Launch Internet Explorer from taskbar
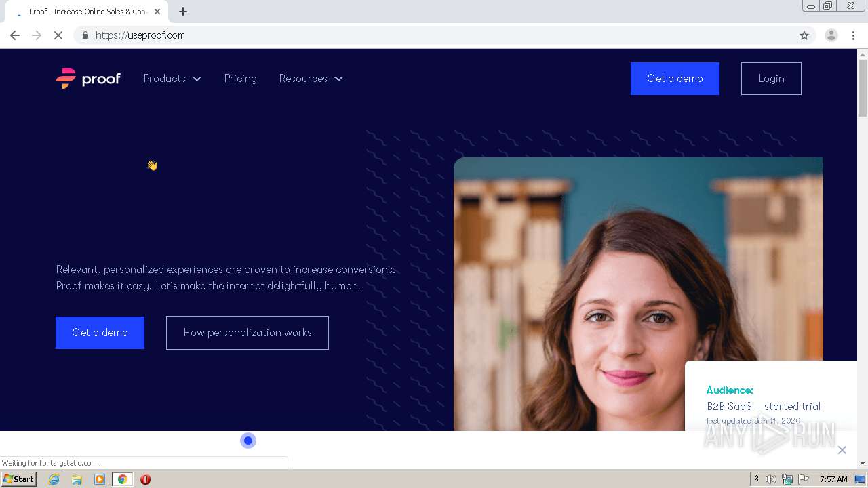 [x=54, y=479]
